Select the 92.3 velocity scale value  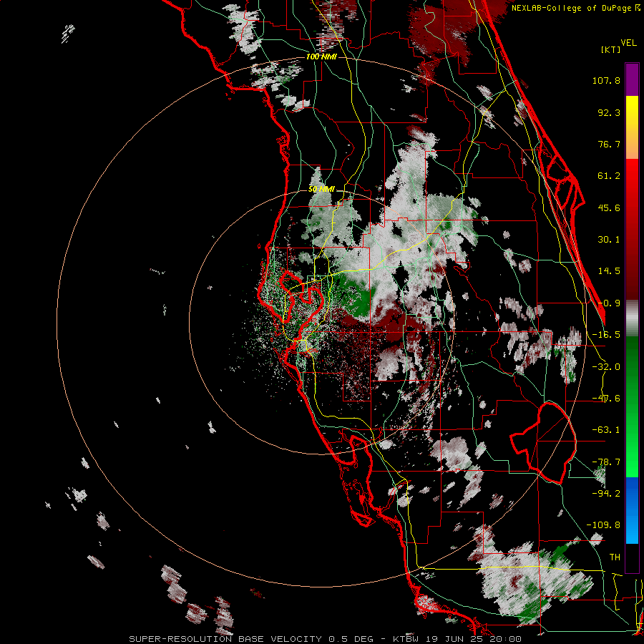tap(609, 112)
